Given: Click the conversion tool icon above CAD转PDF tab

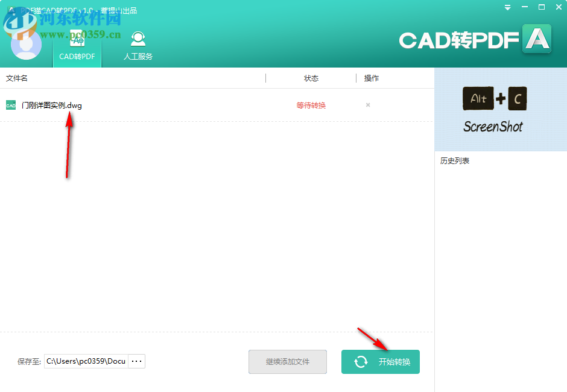Looking at the screenshot, I should pyautogui.click(x=77, y=39).
